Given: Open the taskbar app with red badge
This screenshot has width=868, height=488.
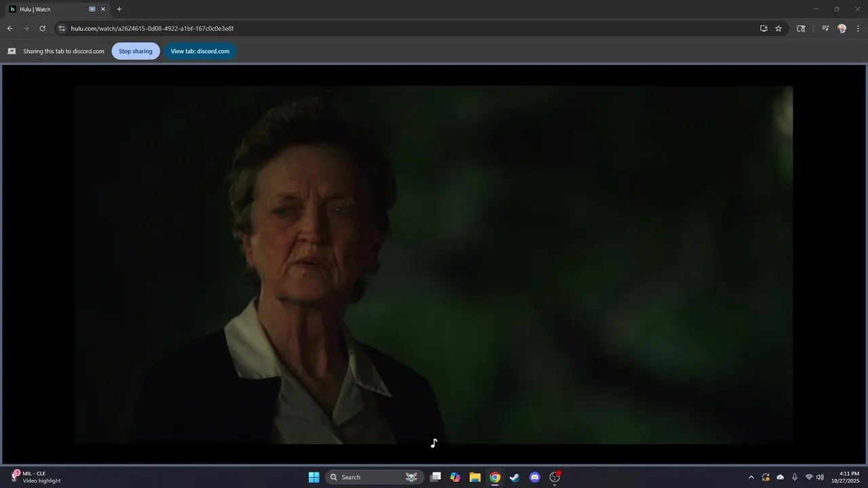Looking at the screenshot, I should pyautogui.click(x=555, y=477).
